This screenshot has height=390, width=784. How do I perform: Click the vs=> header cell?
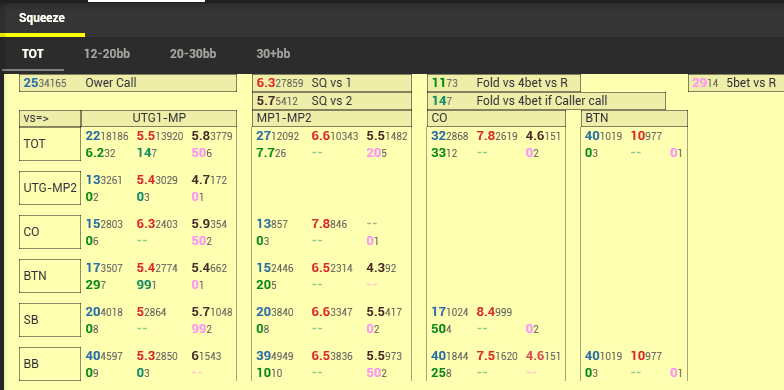[50, 119]
